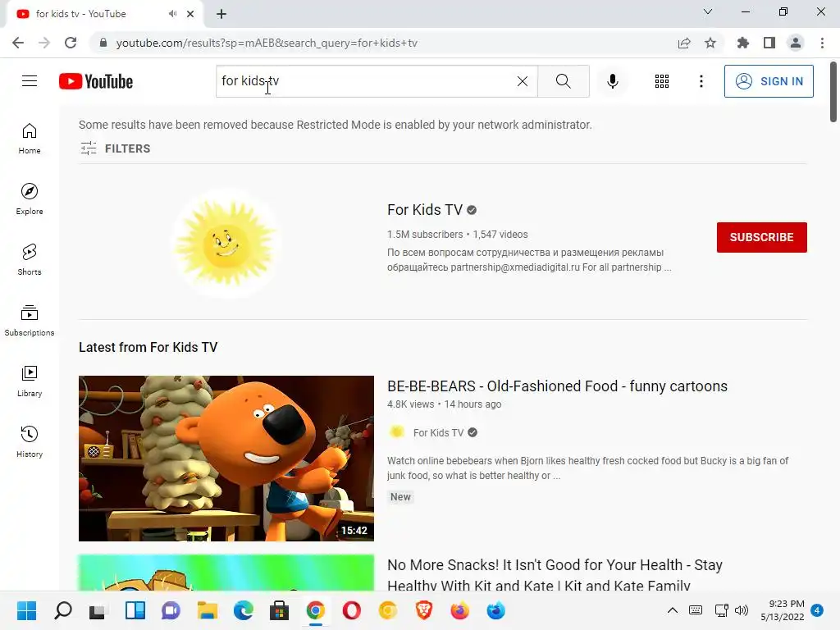840x630 pixels.
Task: Click the page vertical scrollbar
Action: click(833, 92)
